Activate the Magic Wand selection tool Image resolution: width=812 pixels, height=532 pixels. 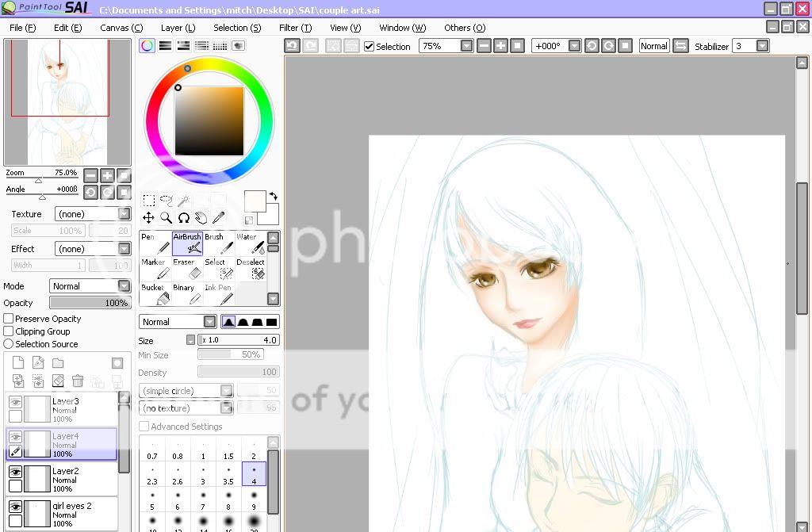coord(183,201)
